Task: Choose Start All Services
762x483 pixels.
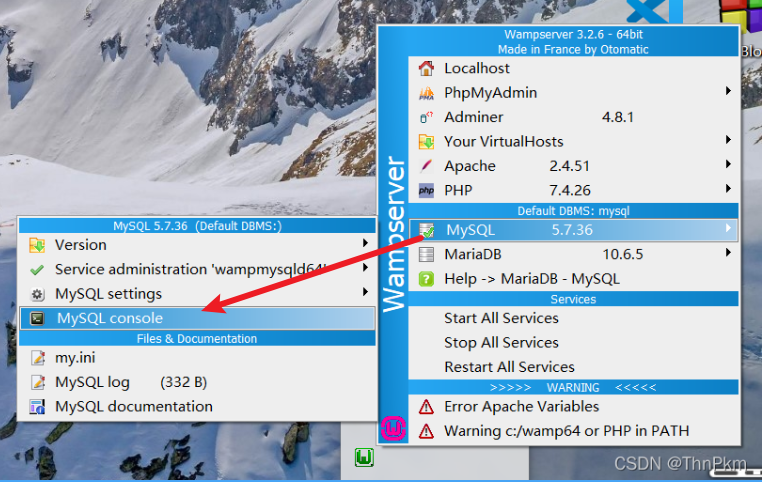Action: click(x=573, y=318)
